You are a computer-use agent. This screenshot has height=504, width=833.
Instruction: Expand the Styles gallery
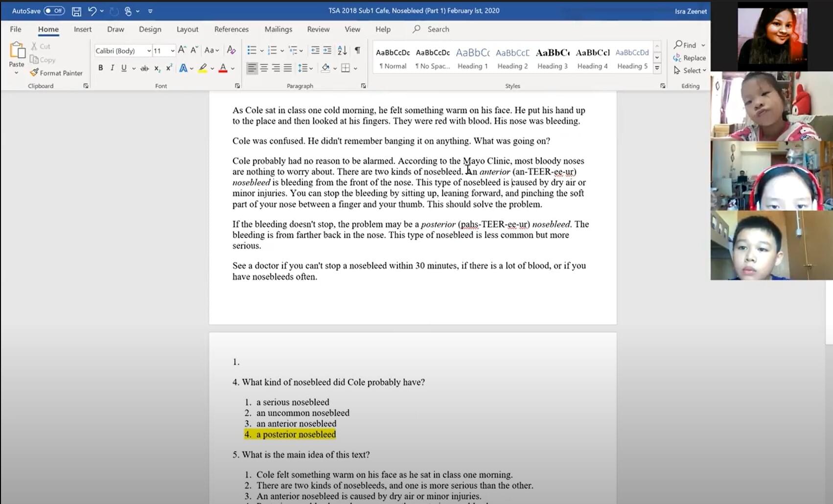(x=657, y=68)
